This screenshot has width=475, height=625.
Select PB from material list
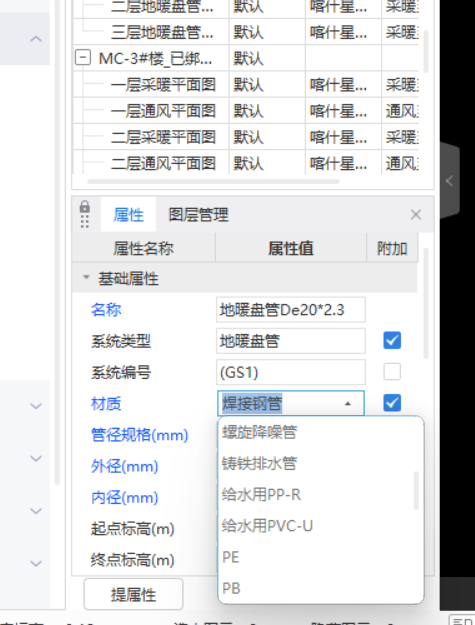click(321, 588)
